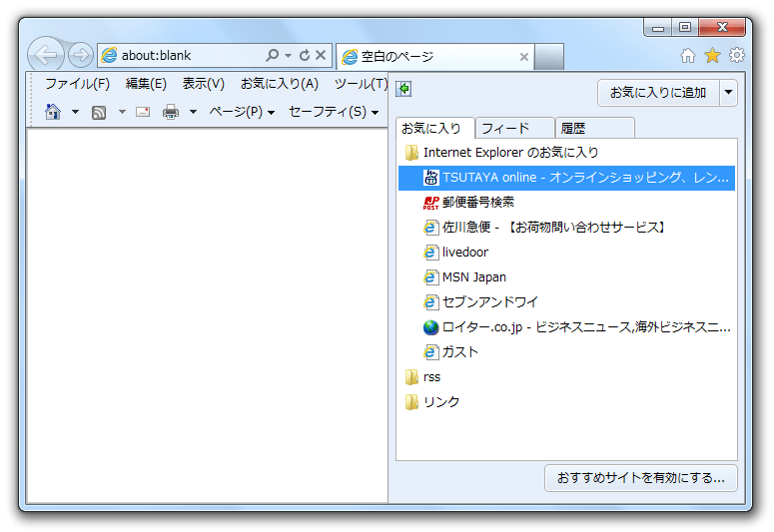774x532 pixels.
Task: Close the 空白のページ tab
Action: 524,57
